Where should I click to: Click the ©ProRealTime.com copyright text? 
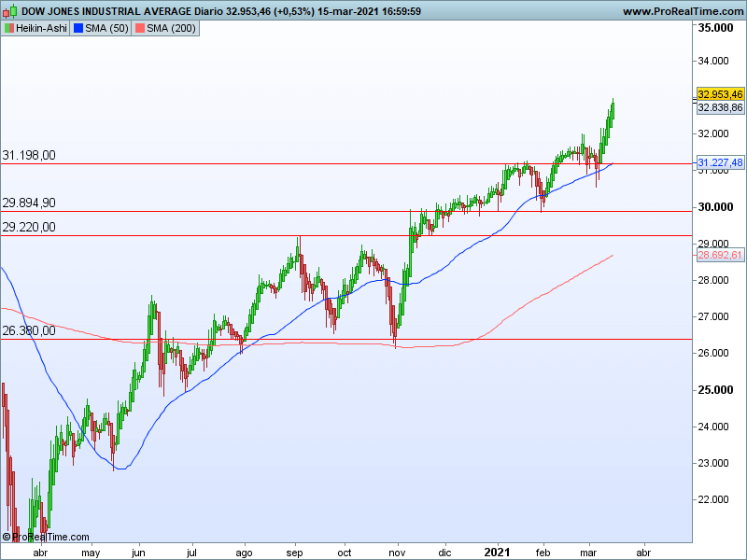pos(46,538)
